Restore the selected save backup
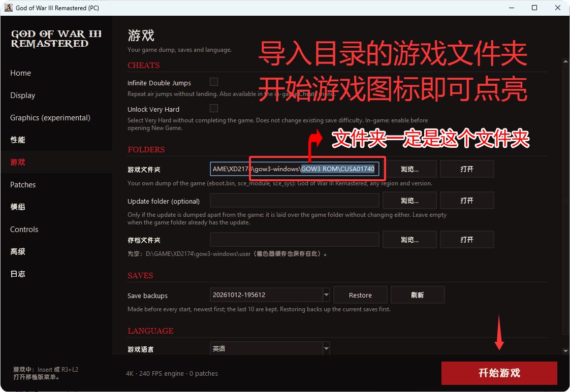This screenshot has width=570, height=392. (x=360, y=295)
